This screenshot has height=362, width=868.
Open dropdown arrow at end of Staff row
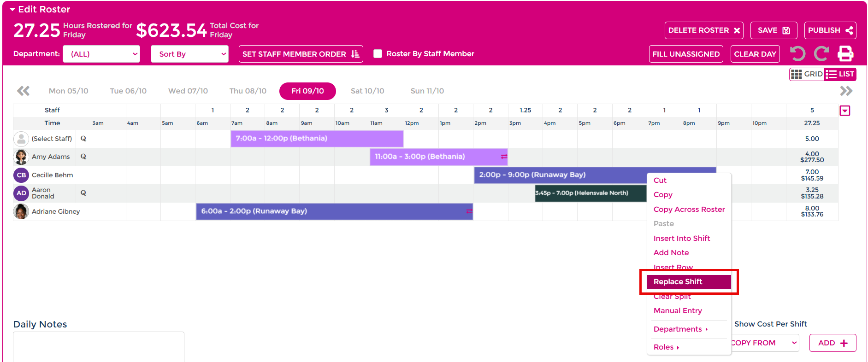click(844, 111)
